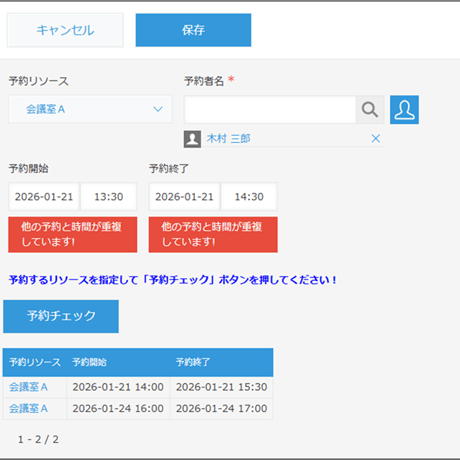The image size is (460, 460).
Task: Open the 木村 三郎 user link
Action: [x=228, y=138]
